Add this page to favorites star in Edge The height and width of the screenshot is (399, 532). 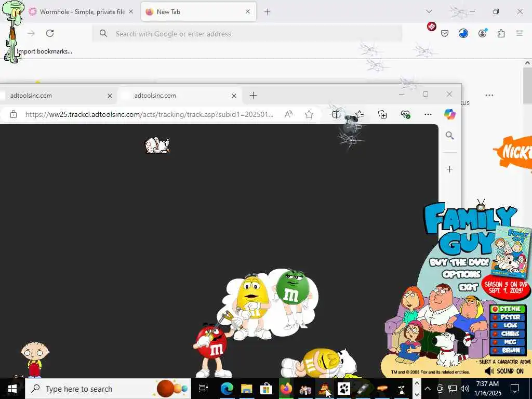tap(309, 114)
